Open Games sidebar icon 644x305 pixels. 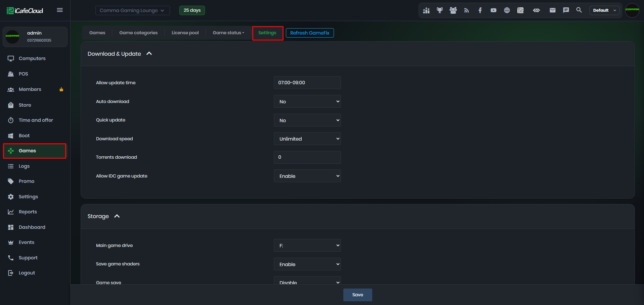[x=11, y=151]
